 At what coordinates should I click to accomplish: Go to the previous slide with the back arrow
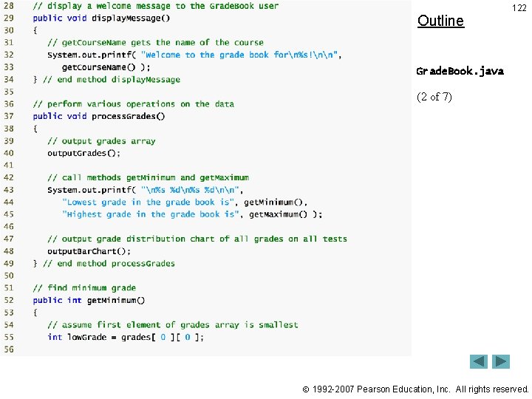point(478,361)
